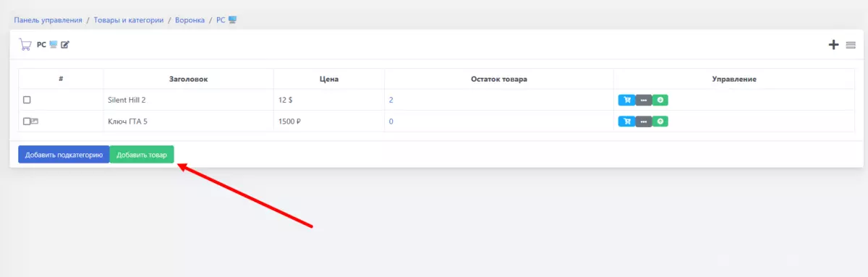Click green arrow button for Silent Hill 2

click(660, 101)
